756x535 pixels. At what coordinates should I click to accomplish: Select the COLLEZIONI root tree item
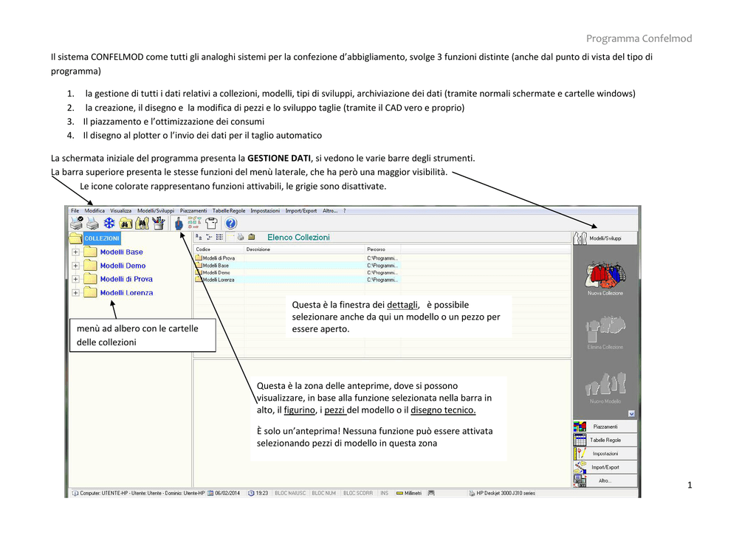click(101, 238)
